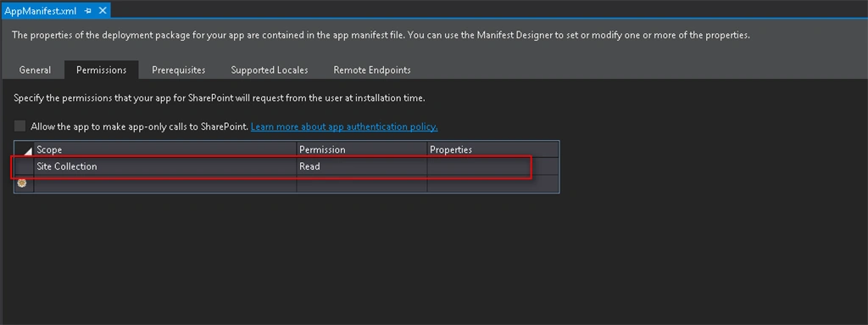Viewport: 868px width, 325px height.
Task: Close the AppManifest.xml tab
Action: [x=103, y=10]
